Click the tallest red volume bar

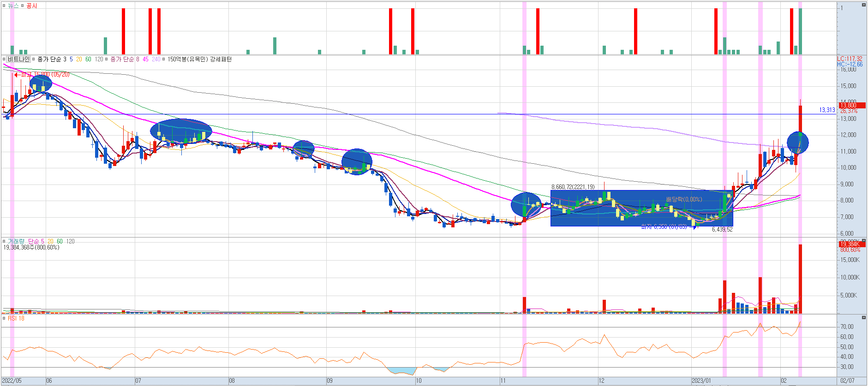pos(800,279)
